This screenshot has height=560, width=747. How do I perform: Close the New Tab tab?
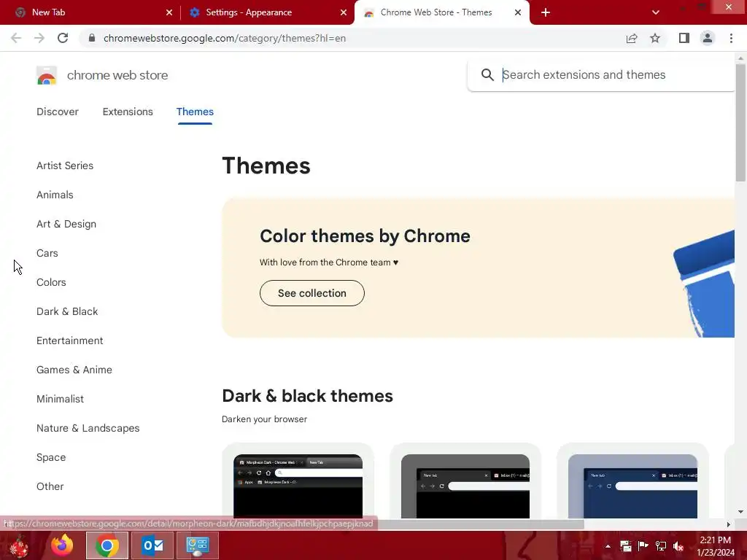pyautogui.click(x=169, y=12)
